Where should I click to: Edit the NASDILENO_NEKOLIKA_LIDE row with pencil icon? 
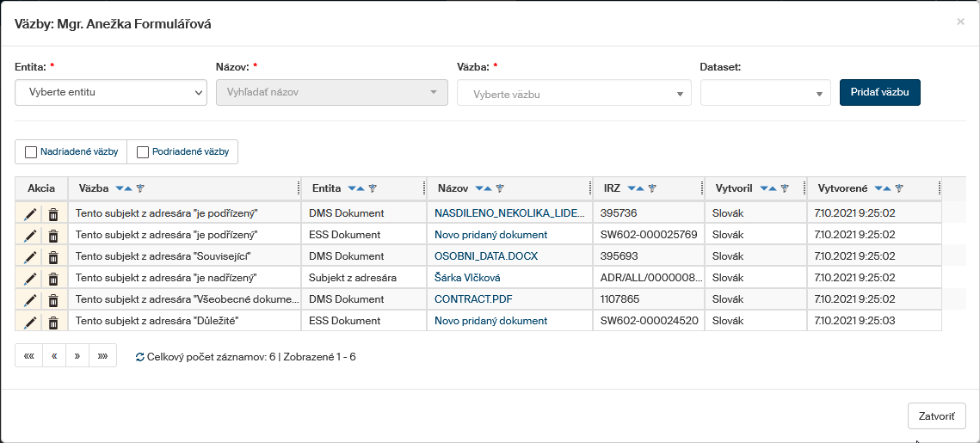click(30, 212)
